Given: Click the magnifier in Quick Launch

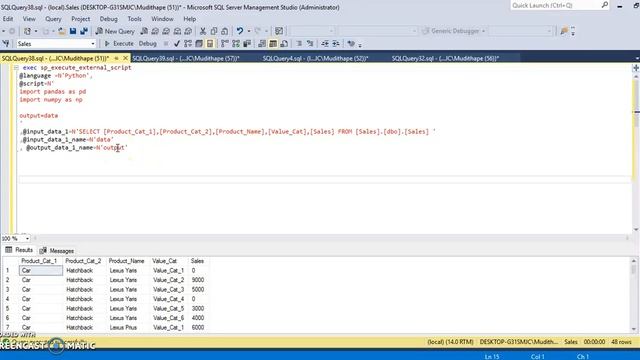Looking at the screenshot, I should coord(604,5).
